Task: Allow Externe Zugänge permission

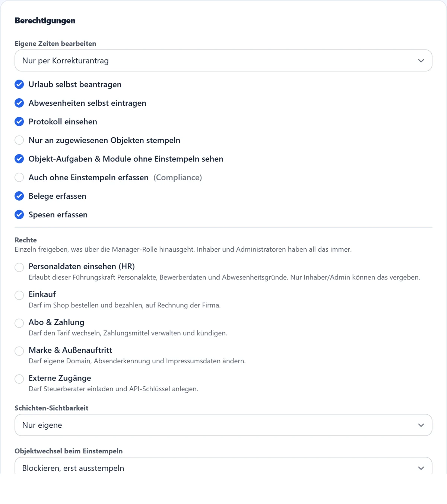Action: coord(19,379)
